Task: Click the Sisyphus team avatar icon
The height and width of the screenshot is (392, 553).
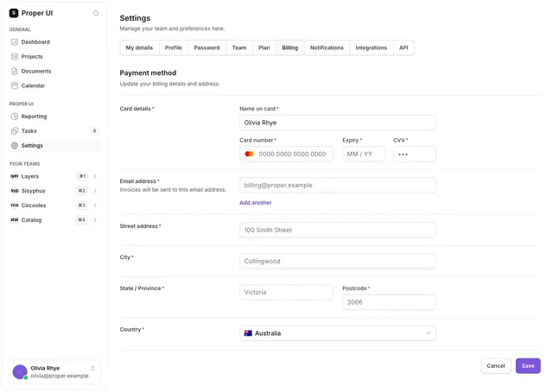Action: pos(15,191)
